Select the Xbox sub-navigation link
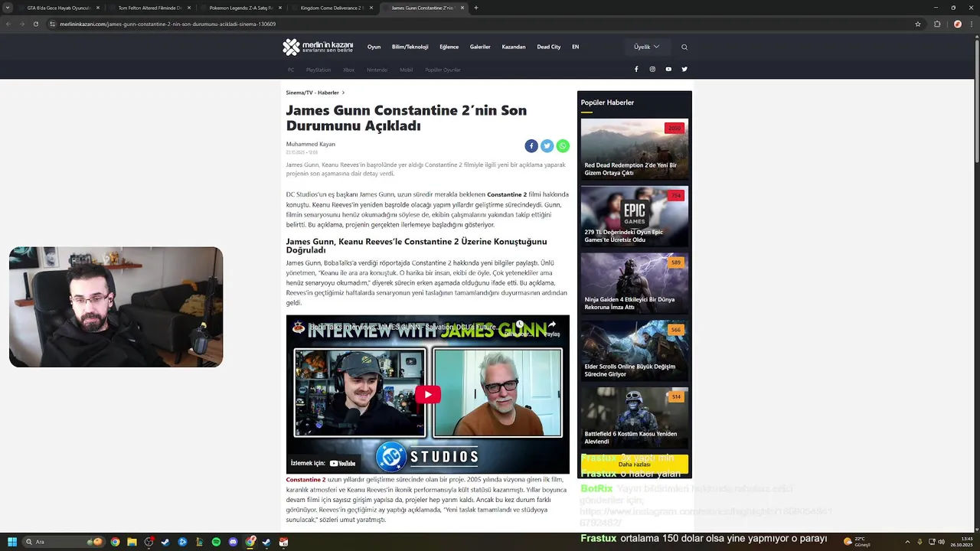The image size is (980, 551). 348,70
